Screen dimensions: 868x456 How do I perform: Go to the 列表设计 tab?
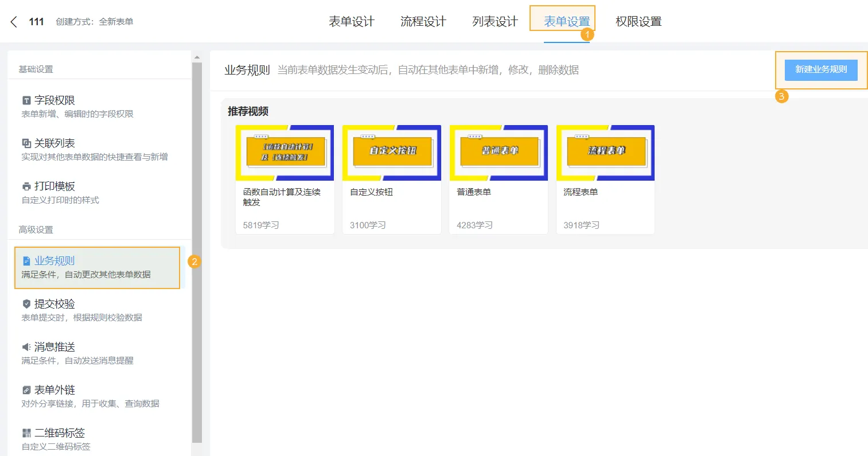[495, 22]
